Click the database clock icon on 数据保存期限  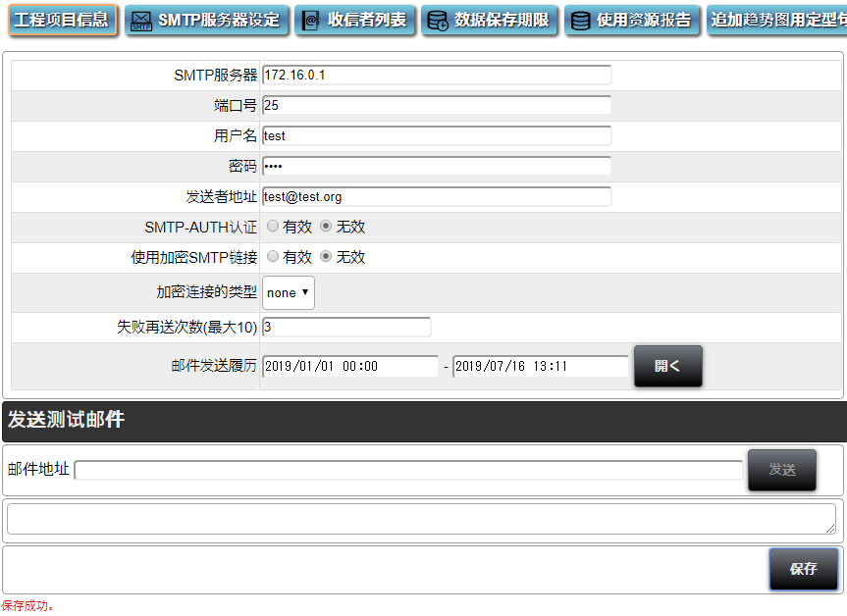pyautogui.click(x=438, y=21)
